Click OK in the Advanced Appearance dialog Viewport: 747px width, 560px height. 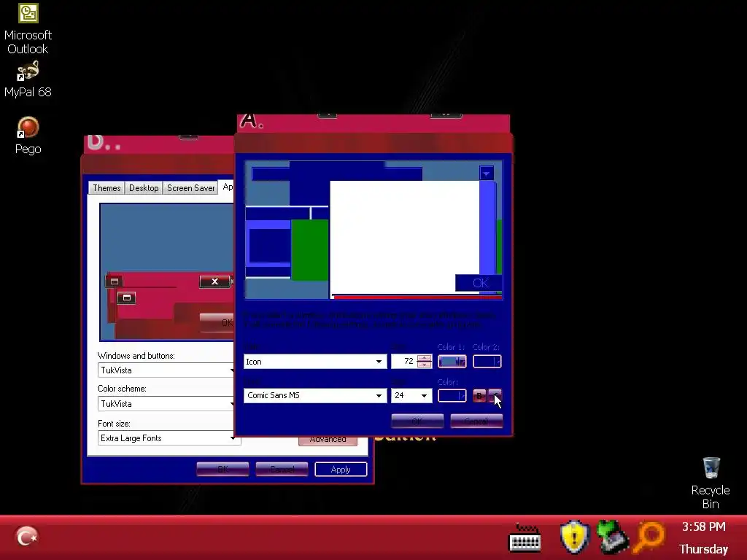(x=417, y=421)
